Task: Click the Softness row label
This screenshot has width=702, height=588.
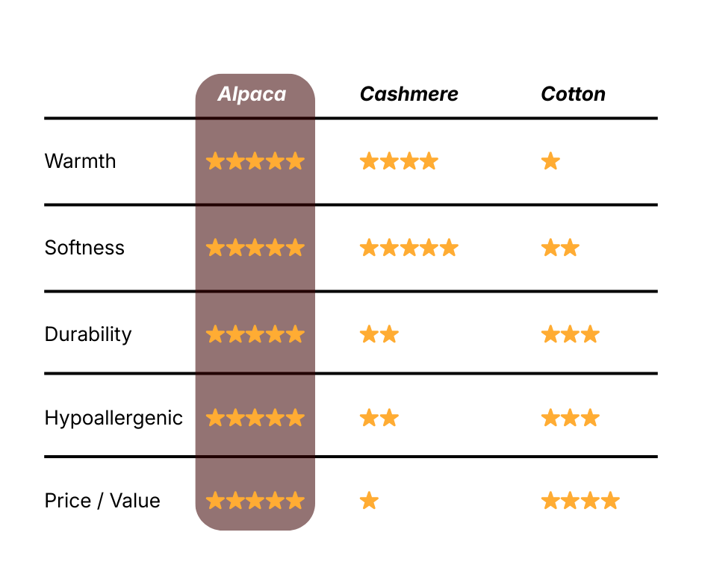Action: point(84,248)
